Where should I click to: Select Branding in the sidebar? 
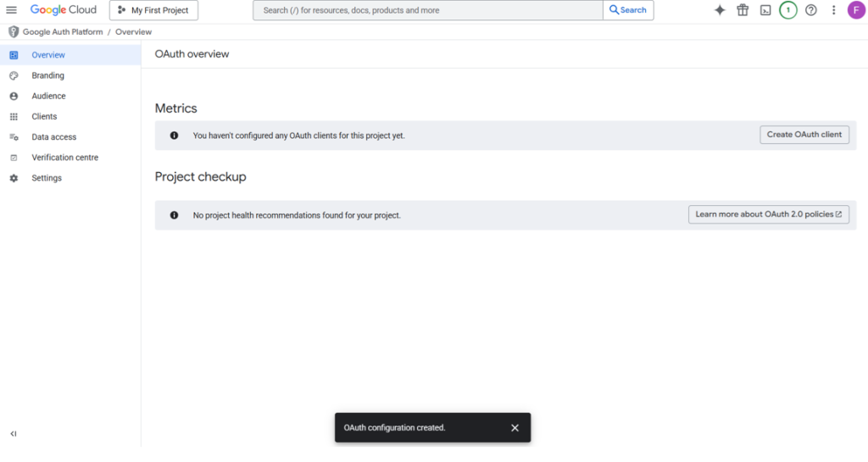click(47, 75)
